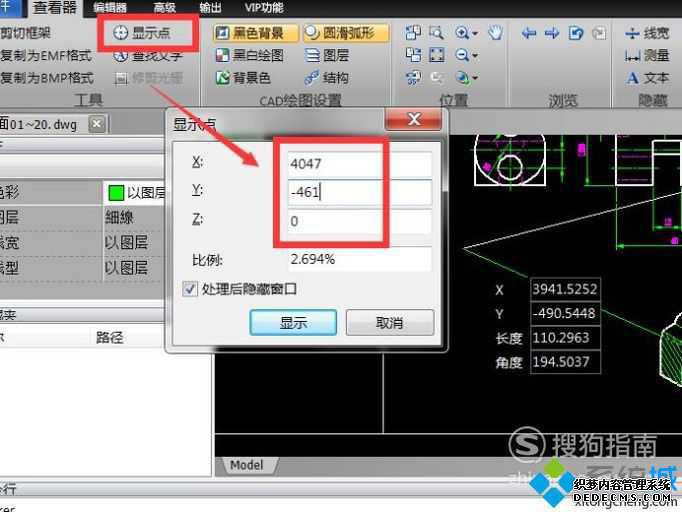This screenshot has height=512, width=682.
Task: Toggle 文本 text display
Action: [647, 78]
